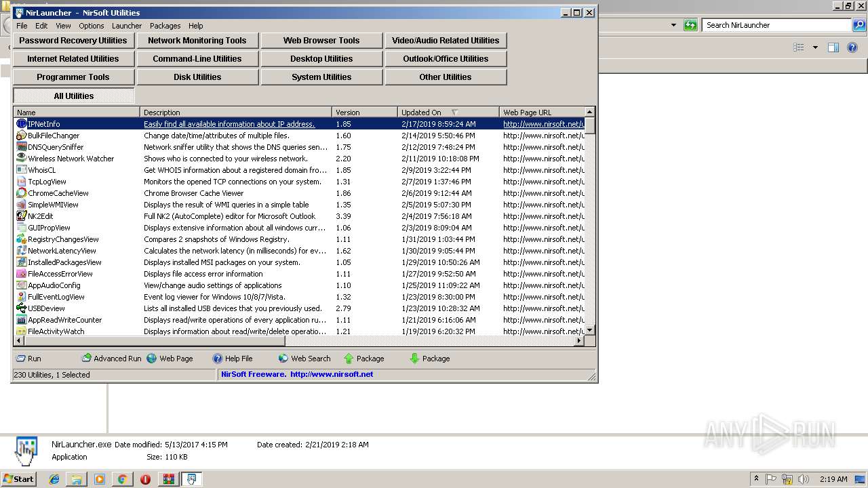Image resolution: width=868 pixels, height=488 pixels.
Task: Start a Web Search for utility
Action: point(304,359)
